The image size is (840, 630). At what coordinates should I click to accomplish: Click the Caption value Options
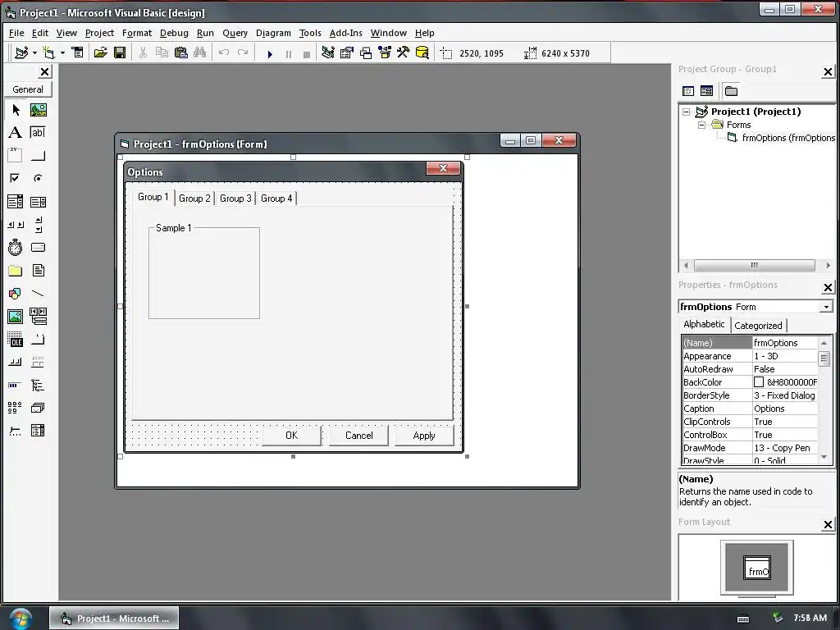(769, 409)
